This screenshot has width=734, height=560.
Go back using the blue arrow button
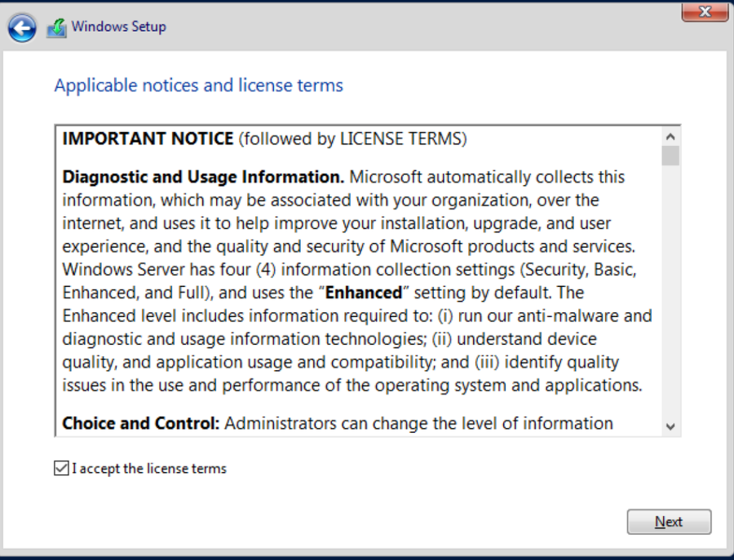21,28
